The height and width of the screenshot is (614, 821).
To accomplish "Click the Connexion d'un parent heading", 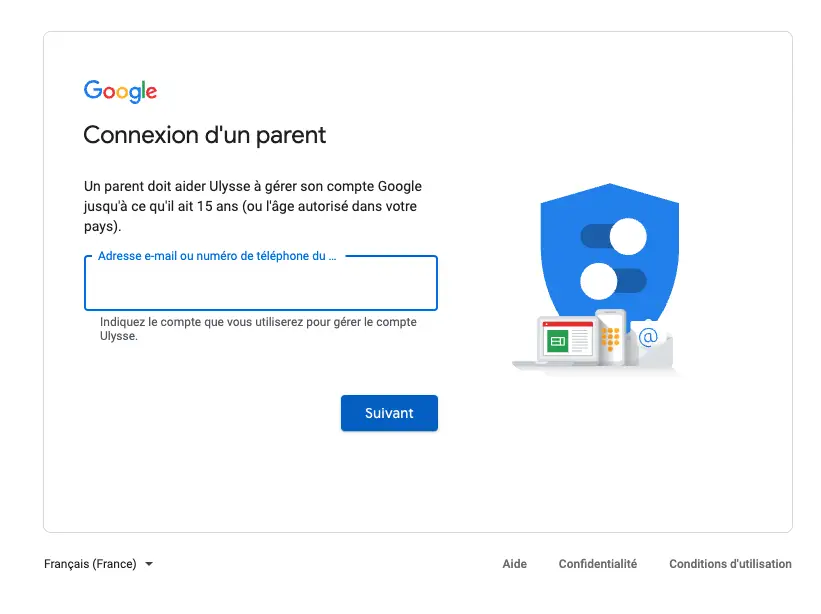I will (x=205, y=135).
